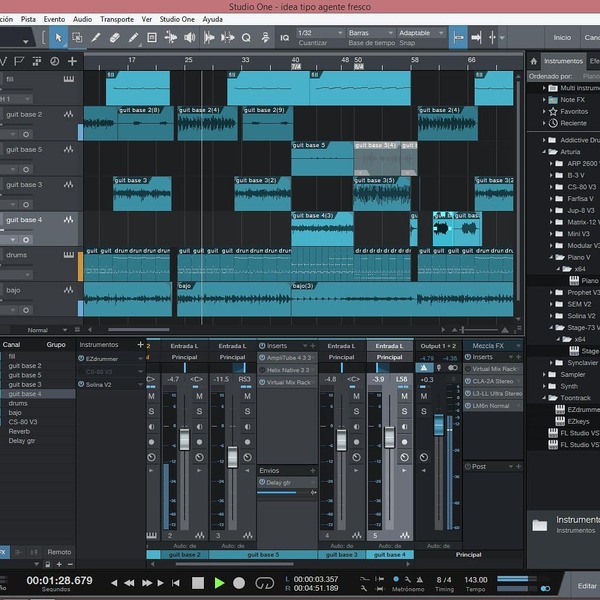Image resolution: width=600 pixels, height=600 pixels.
Task: Mute the guit base 4 mixer channel
Action: pos(404,396)
